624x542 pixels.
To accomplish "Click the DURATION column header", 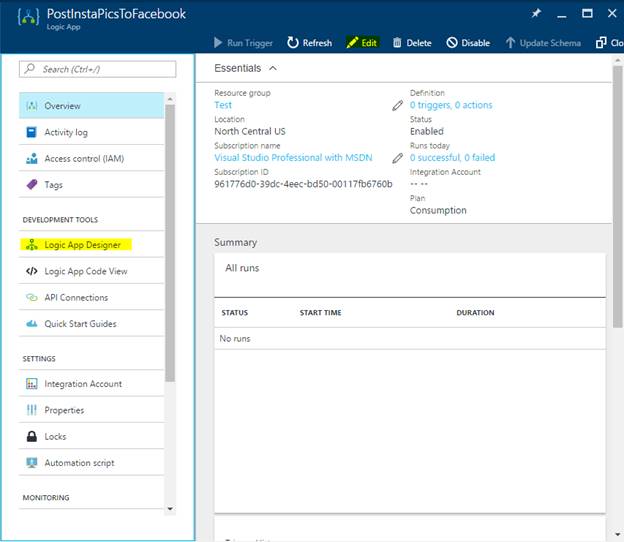I will tap(475, 313).
